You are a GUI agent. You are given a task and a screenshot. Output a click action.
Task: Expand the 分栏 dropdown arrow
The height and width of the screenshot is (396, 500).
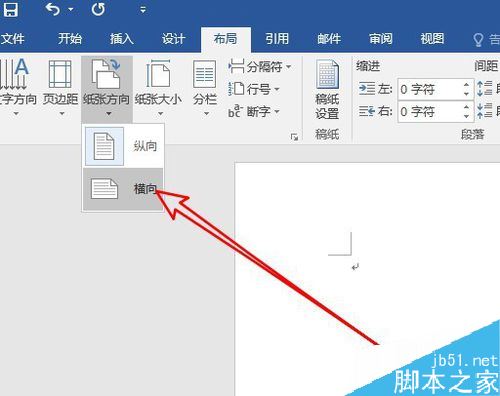click(x=206, y=114)
